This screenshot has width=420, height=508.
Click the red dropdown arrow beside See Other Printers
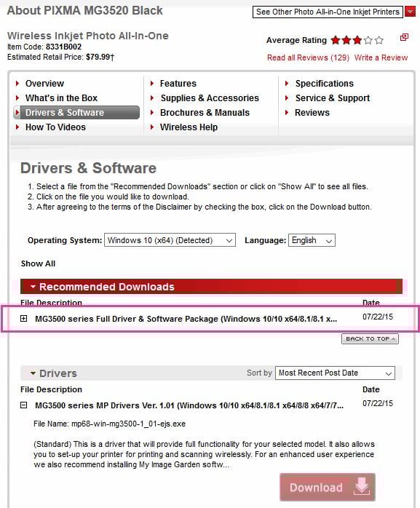410,12
